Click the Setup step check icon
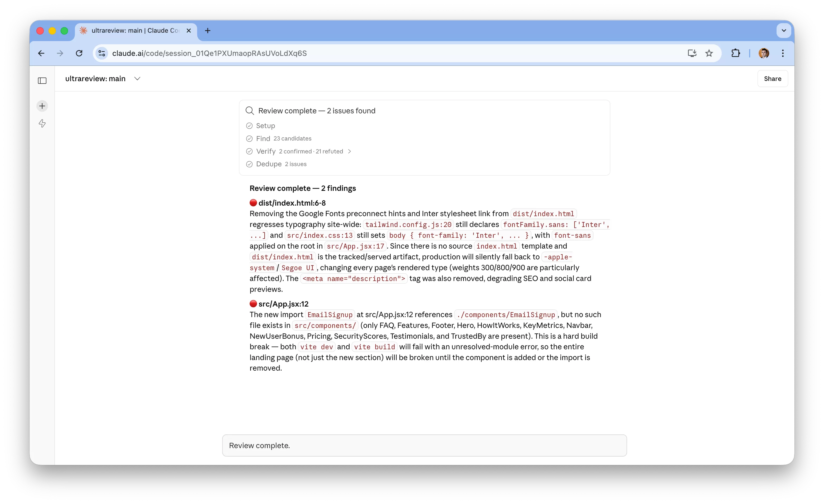 249,126
